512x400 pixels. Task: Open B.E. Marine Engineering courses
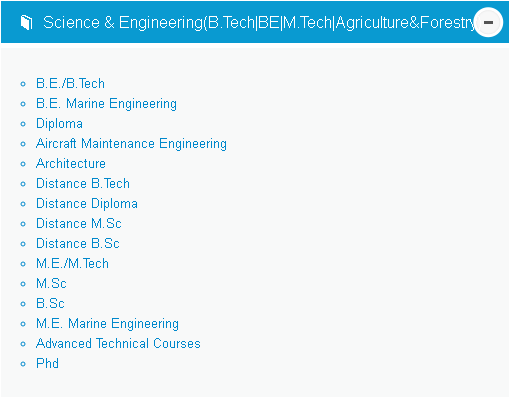pyautogui.click(x=106, y=104)
